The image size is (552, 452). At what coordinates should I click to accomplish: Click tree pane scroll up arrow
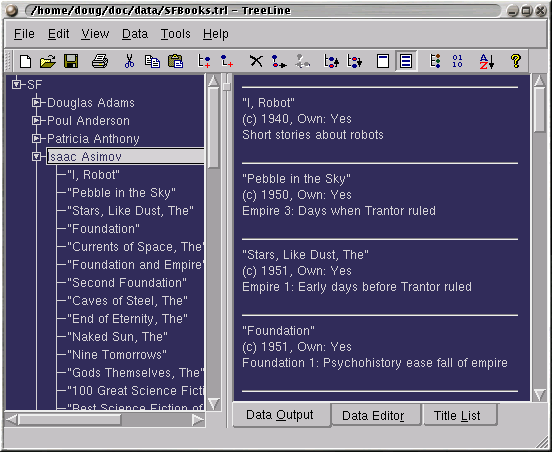pos(213,81)
